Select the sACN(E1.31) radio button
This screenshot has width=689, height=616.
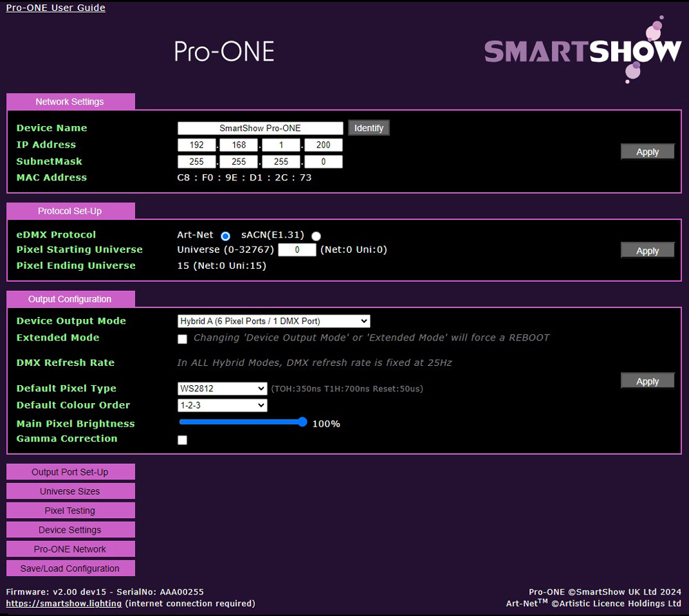coord(316,236)
